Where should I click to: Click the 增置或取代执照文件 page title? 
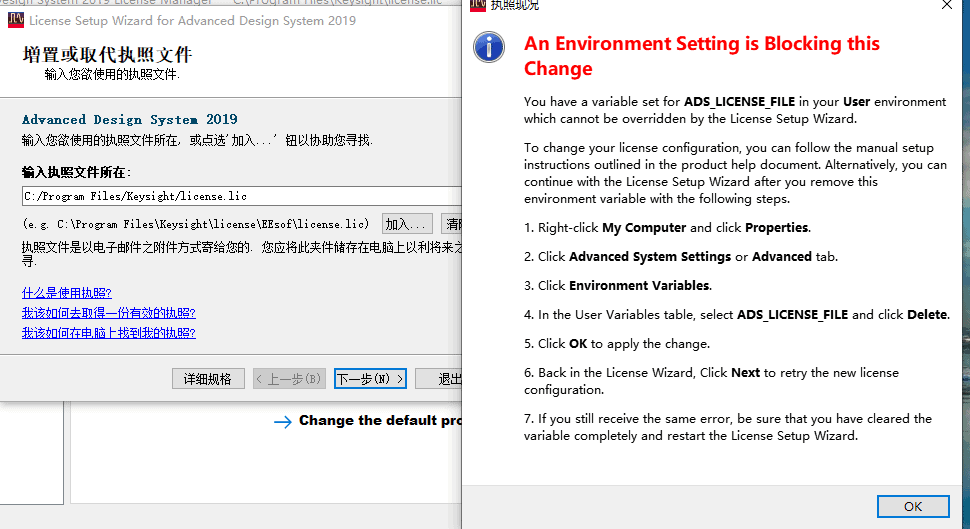(x=108, y=54)
